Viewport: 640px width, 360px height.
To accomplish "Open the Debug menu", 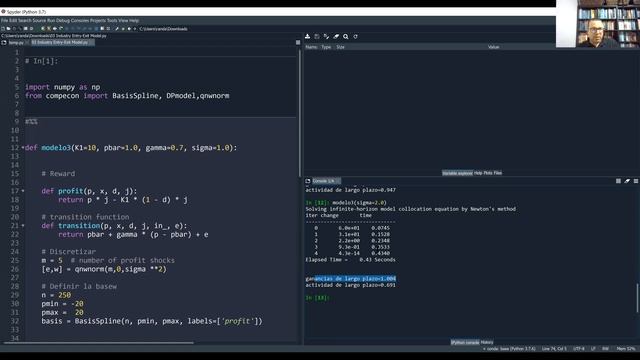I will click(63, 20).
